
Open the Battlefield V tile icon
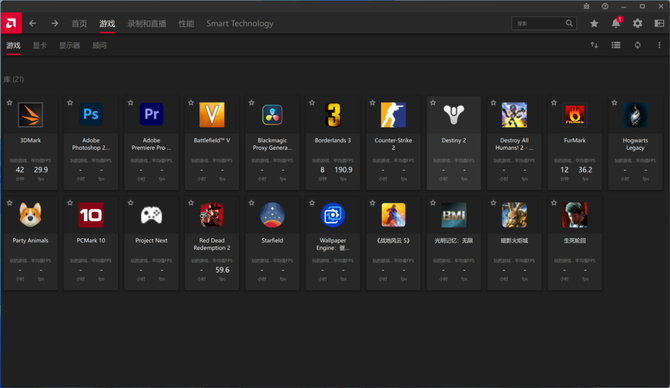pyautogui.click(x=212, y=115)
